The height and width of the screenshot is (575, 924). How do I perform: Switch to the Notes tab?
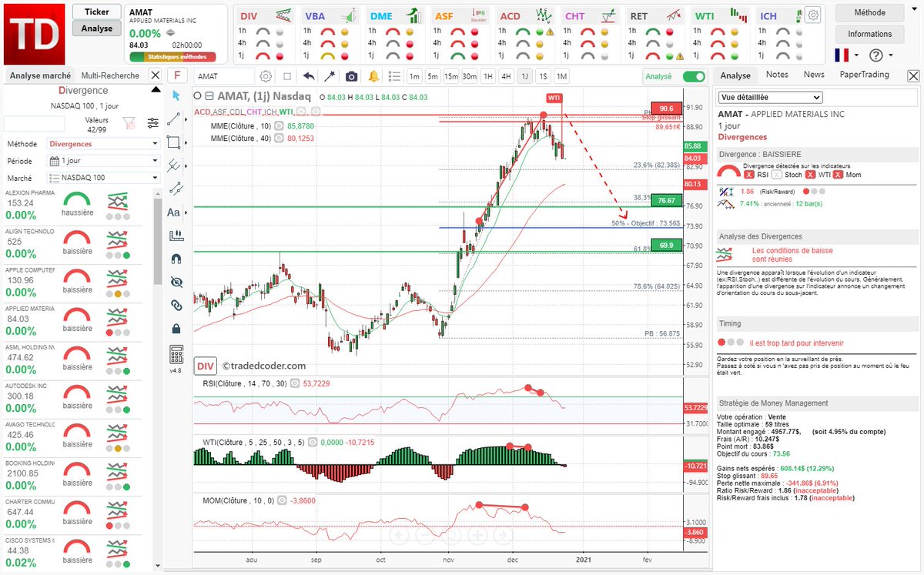pyautogui.click(x=777, y=75)
